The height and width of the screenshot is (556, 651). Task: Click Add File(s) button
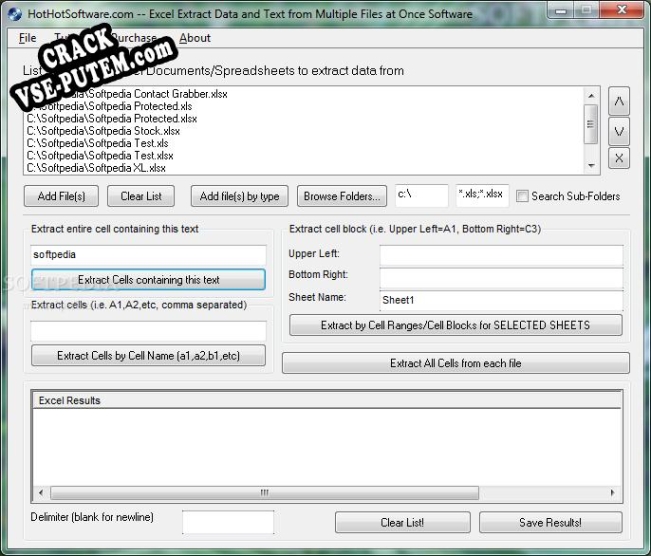pyautogui.click(x=61, y=196)
